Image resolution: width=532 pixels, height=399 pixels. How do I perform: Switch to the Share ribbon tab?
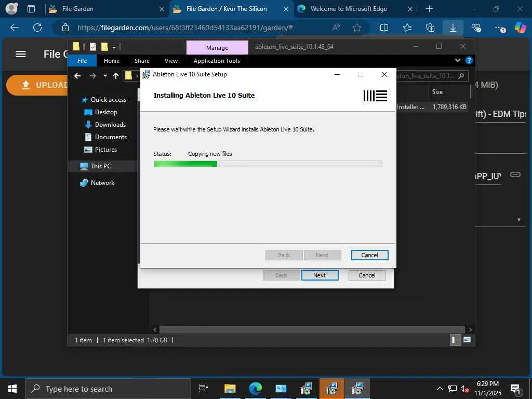[x=142, y=61]
